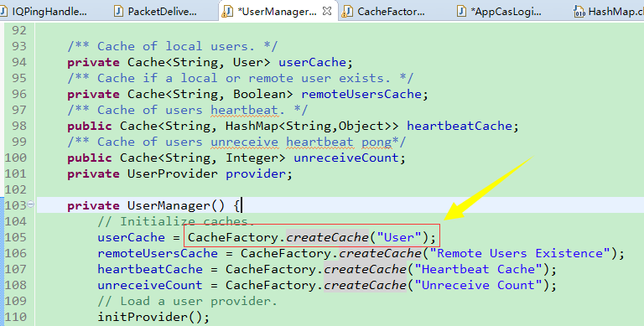This screenshot has height=326, width=644.
Task: Click remoteUsersCache field declaration on line 96
Action: tap(362, 94)
